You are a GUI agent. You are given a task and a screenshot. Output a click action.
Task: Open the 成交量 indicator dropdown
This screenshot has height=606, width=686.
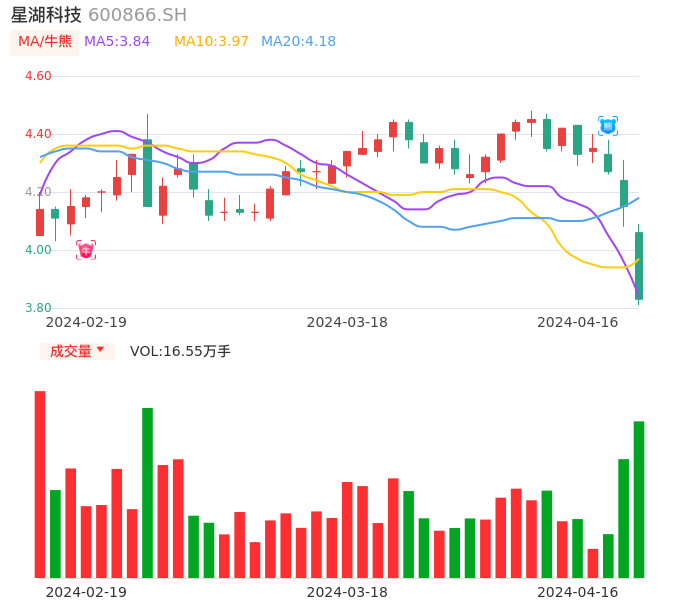[77, 351]
